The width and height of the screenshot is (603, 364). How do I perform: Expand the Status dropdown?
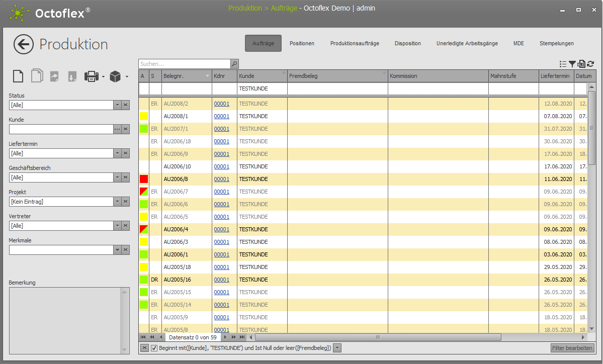117,105
